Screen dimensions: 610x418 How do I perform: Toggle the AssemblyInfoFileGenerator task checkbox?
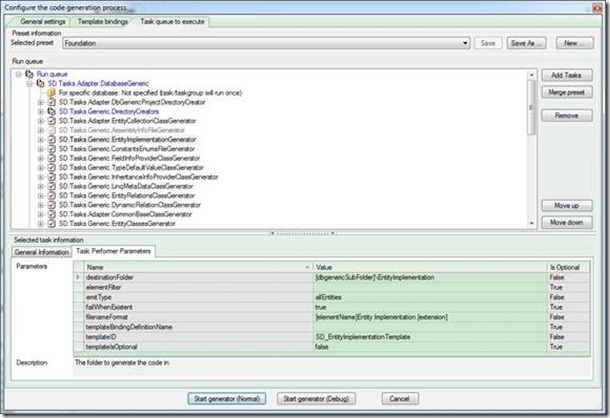[x=51, y=130]
